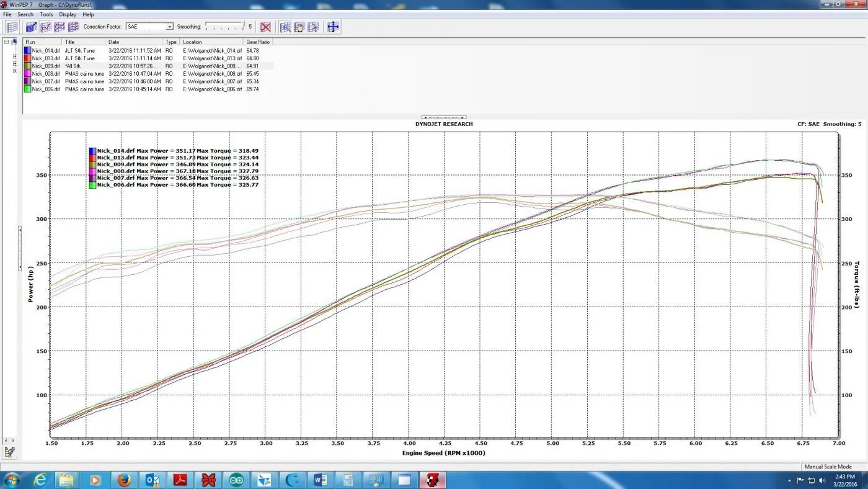Click the volume speaker tray icon
This screenshot has width=868, height=489.
click(822, 480)
